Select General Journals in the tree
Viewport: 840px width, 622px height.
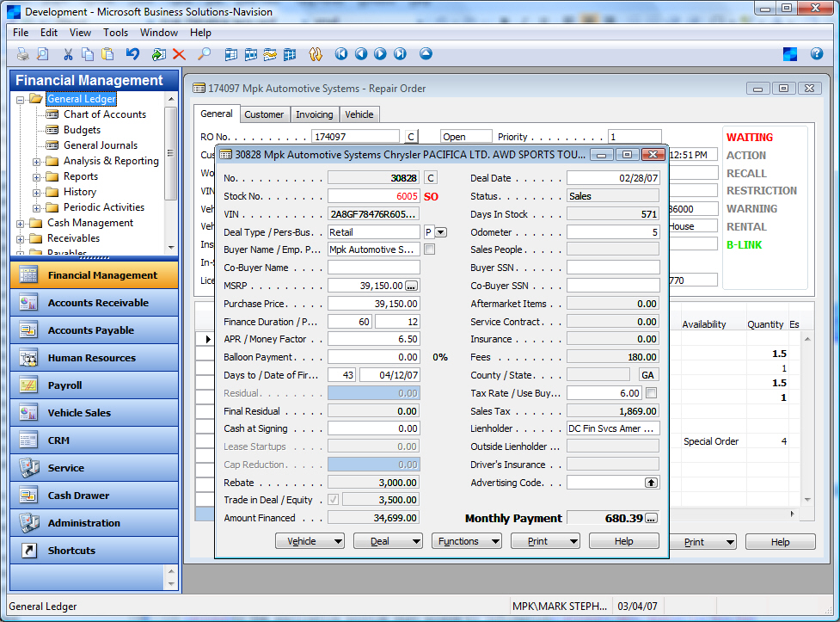tap(101, 145)
